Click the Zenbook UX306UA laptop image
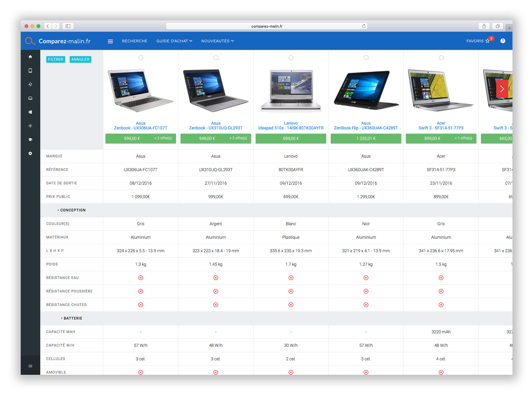The image size is (532, 394). click(141, 90)
